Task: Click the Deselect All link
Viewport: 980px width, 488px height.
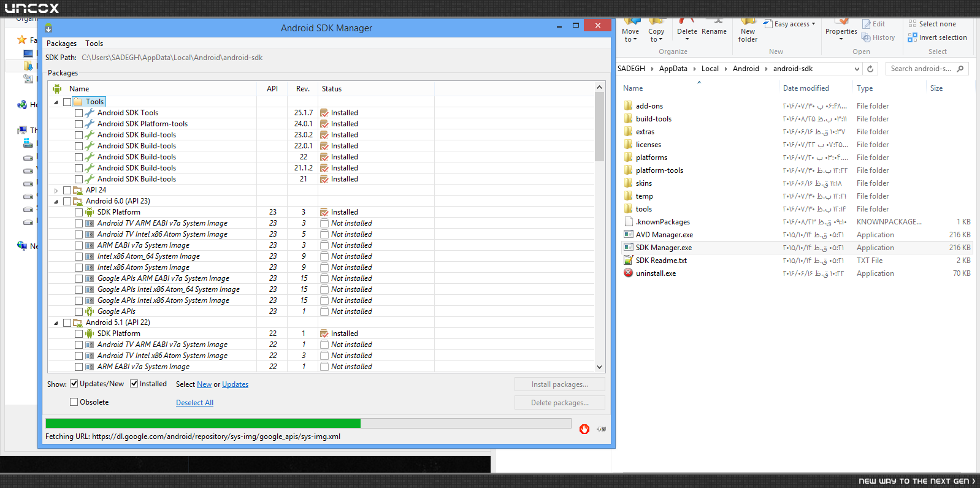Action: (194, 403)
